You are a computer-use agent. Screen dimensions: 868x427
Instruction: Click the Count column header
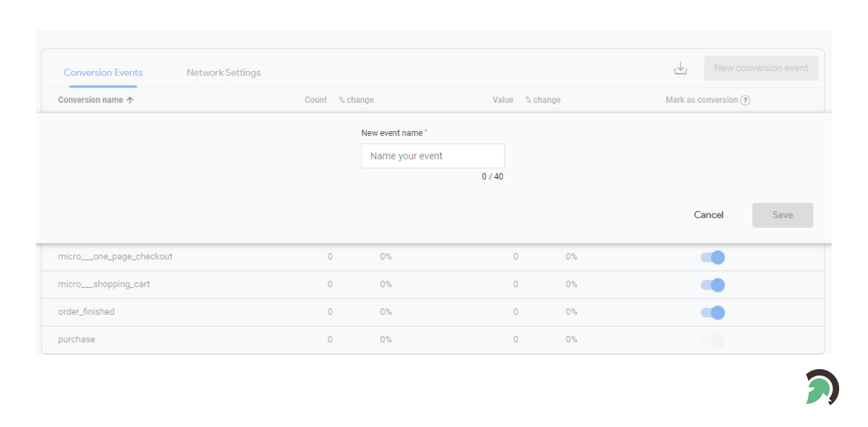coord(315,101)
